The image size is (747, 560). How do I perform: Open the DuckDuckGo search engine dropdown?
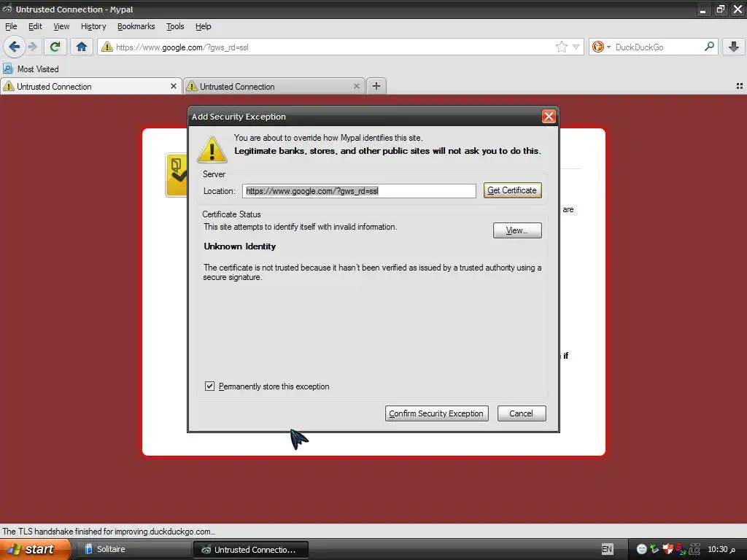click(608, 47)
